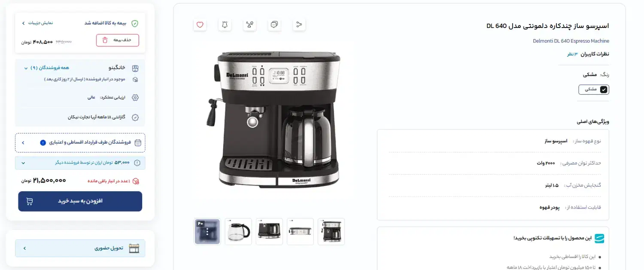The image size is (644, 270).
Task: Open more images thumbnail with three dots
Action: (207, 232)
